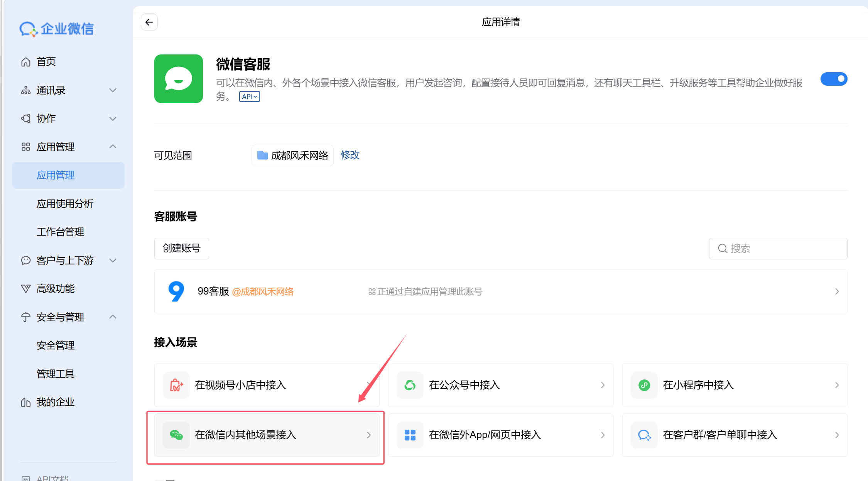
Task: Click the 公众号 green icon
Action: pyautogui.click(x=410, y=385)
